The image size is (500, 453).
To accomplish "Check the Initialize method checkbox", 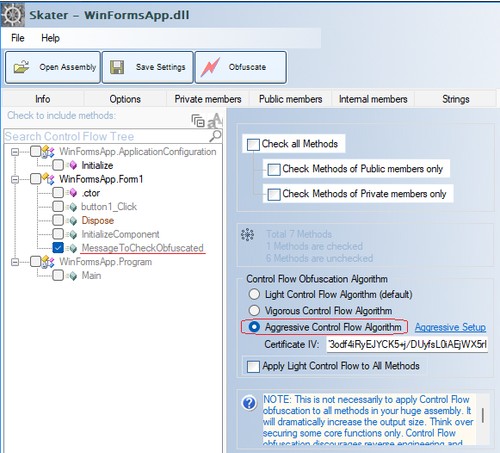I will coord(58,165).
